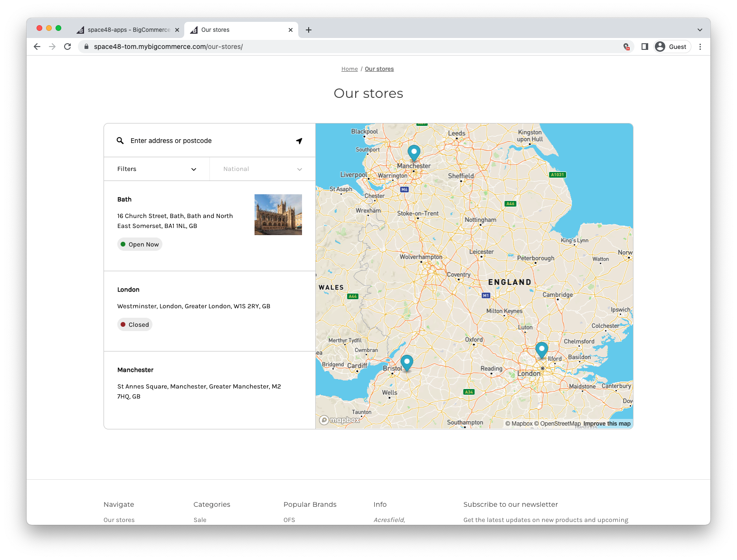Toggle the browser side panel icon
Image resolution: width=737 pixels, height=560 pixels.
point(644,47)
